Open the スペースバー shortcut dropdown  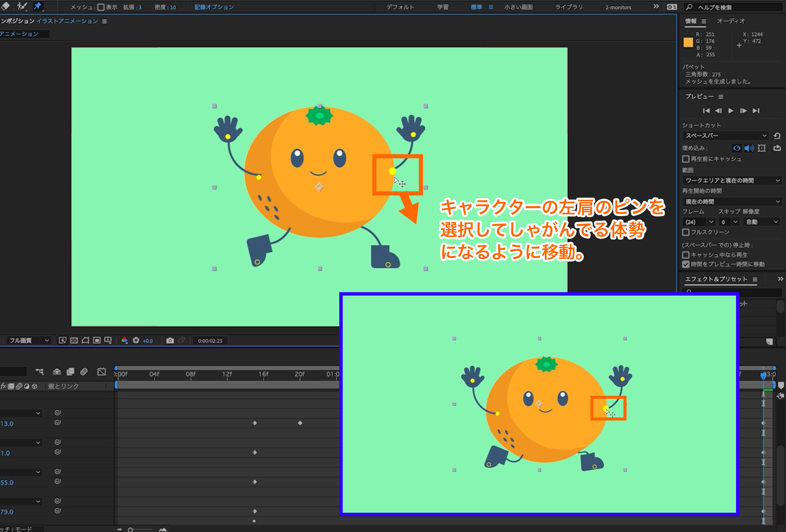[725, 136]
